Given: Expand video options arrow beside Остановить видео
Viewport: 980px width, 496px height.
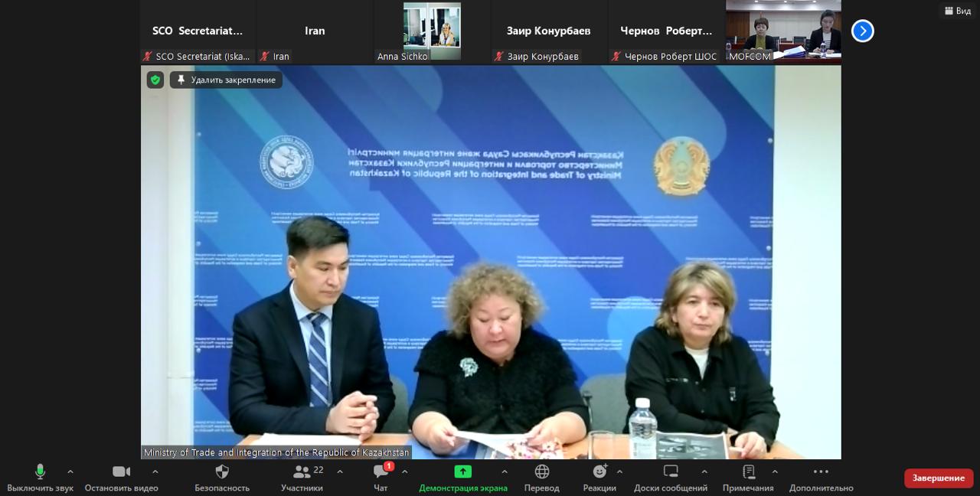Looking at the screenshot, I should tap(155, 472).
